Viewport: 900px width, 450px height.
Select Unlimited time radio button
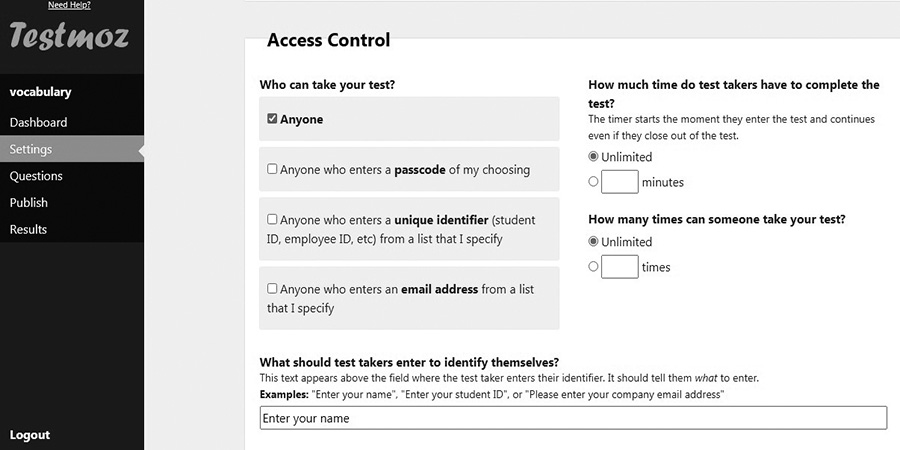594,156
